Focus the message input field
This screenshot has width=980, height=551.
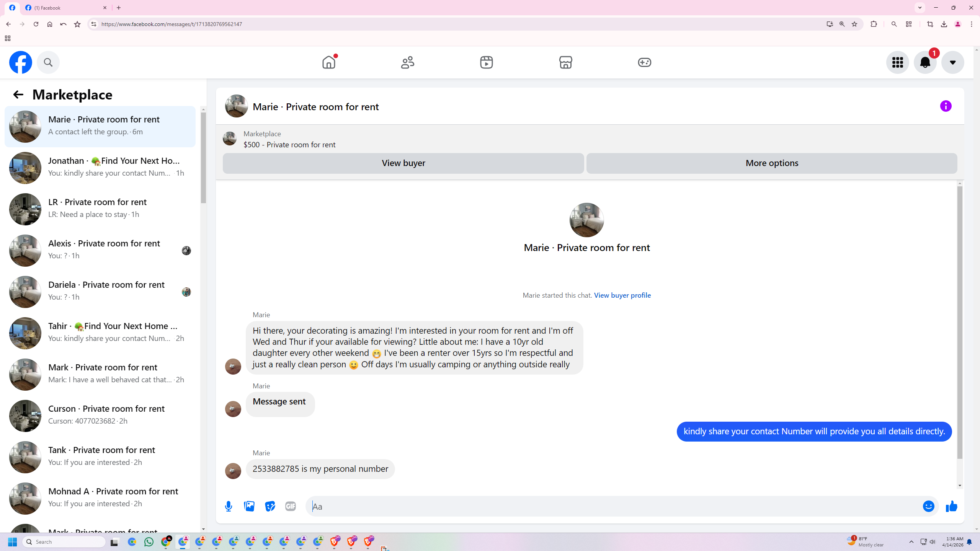612,506
